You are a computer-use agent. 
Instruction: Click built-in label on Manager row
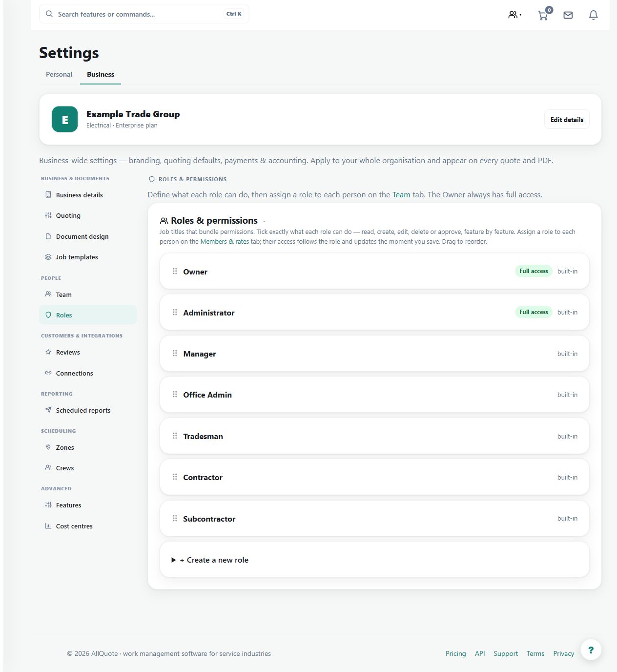coord(567,354)
